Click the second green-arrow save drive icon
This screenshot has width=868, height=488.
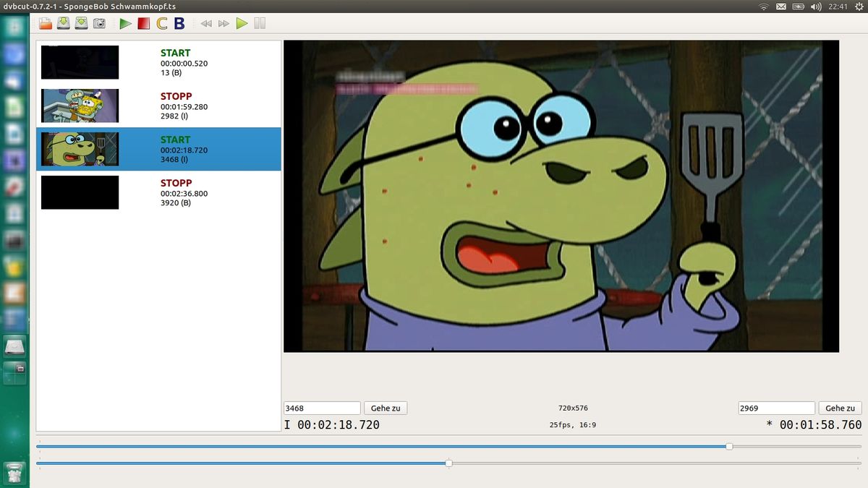pos(81,23)
